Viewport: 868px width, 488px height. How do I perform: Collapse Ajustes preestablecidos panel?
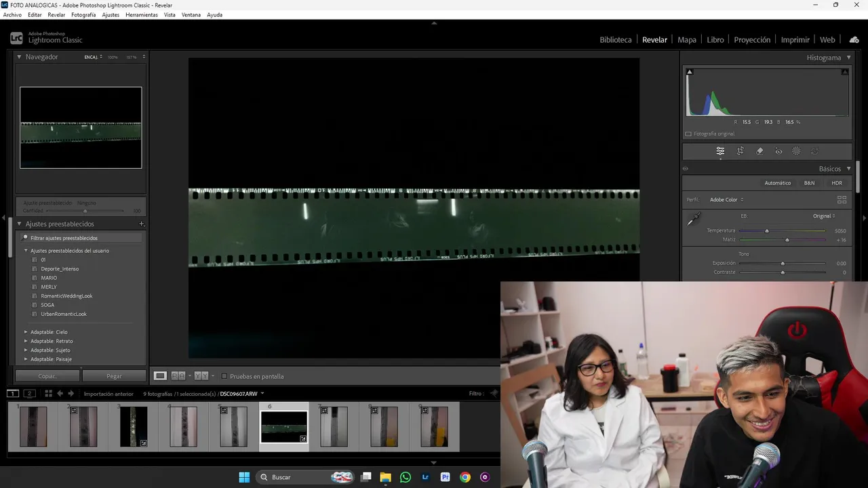click(19, 224)
